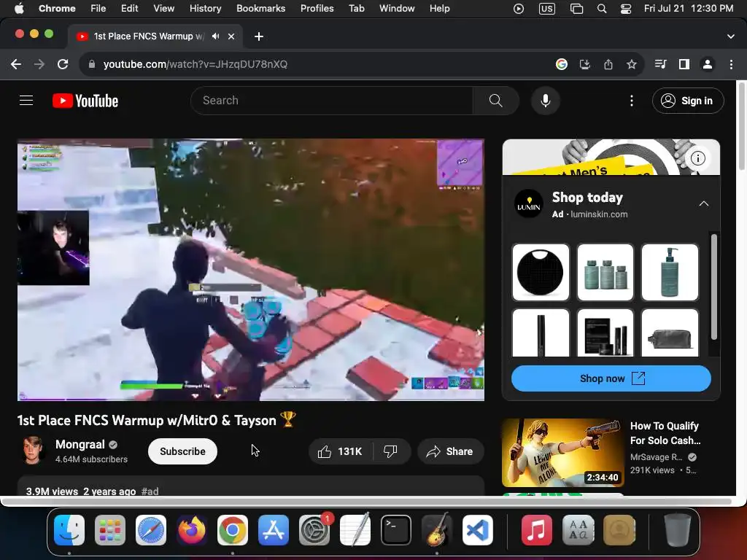Bookmark this tab with star

[x=632, y=64]
